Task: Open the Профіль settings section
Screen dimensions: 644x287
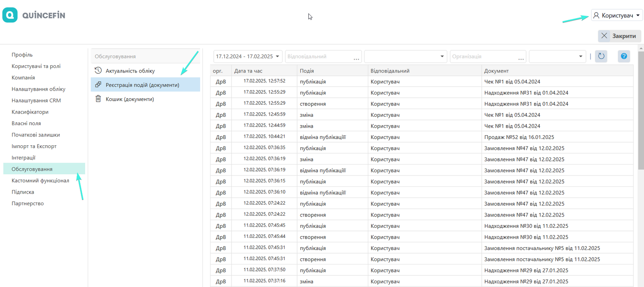Action: (x=22, y=55)
